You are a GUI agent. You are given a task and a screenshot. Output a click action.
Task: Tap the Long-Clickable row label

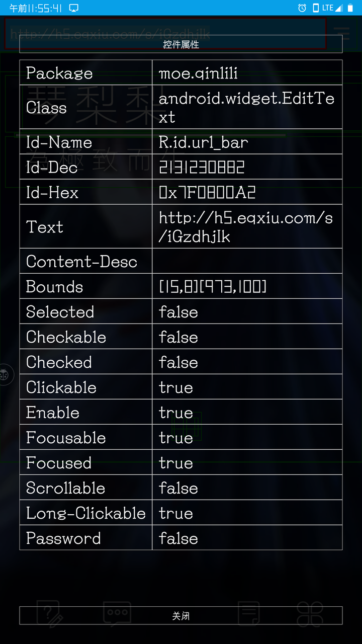[86, 513]
